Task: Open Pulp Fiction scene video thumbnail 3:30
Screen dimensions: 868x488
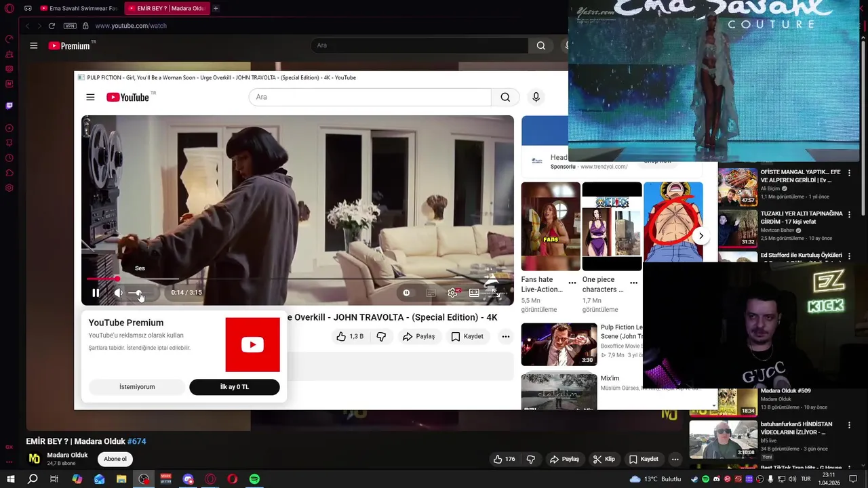Action: 559,344
